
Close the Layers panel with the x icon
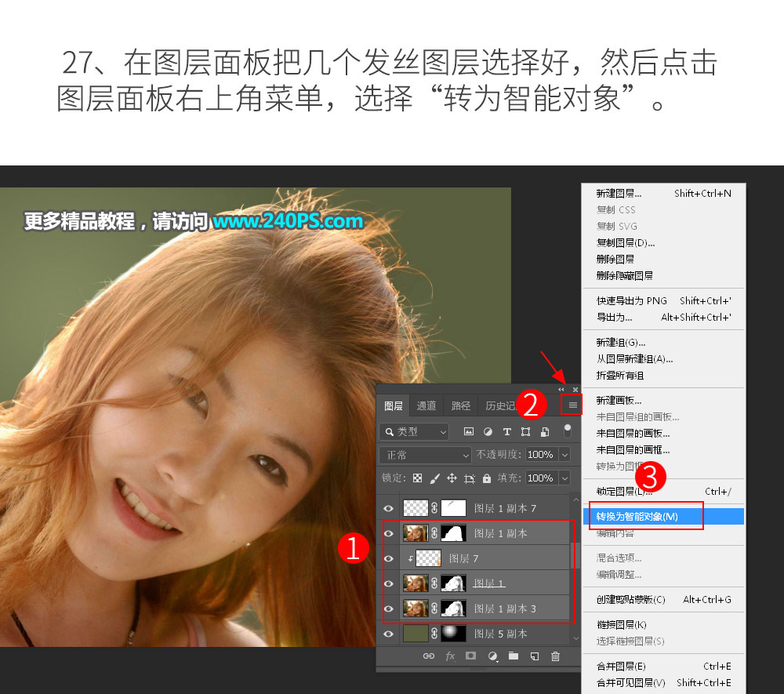(x=575, y=390)
